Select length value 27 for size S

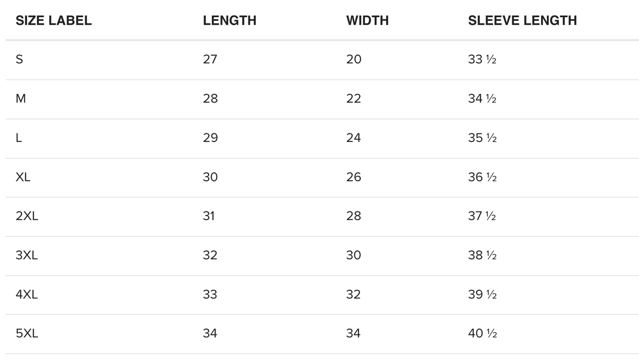click(x=210, y=59)
